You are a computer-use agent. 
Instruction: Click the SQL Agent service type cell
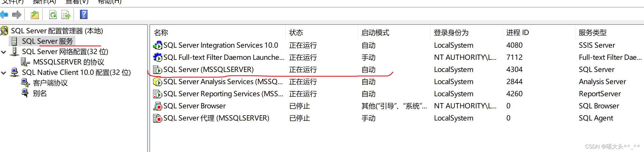[x=596, y=118]
